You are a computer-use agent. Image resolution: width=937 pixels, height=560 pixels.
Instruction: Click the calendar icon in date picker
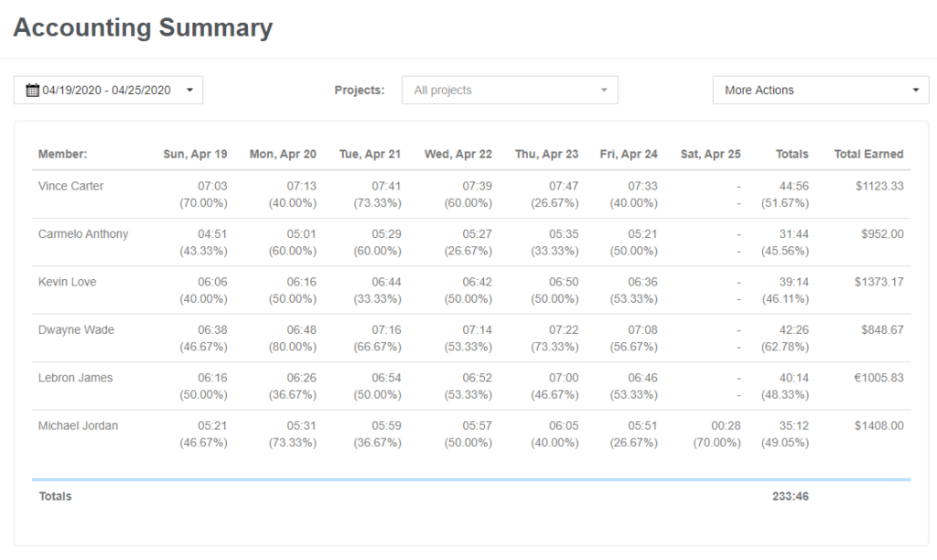(32, 91)
